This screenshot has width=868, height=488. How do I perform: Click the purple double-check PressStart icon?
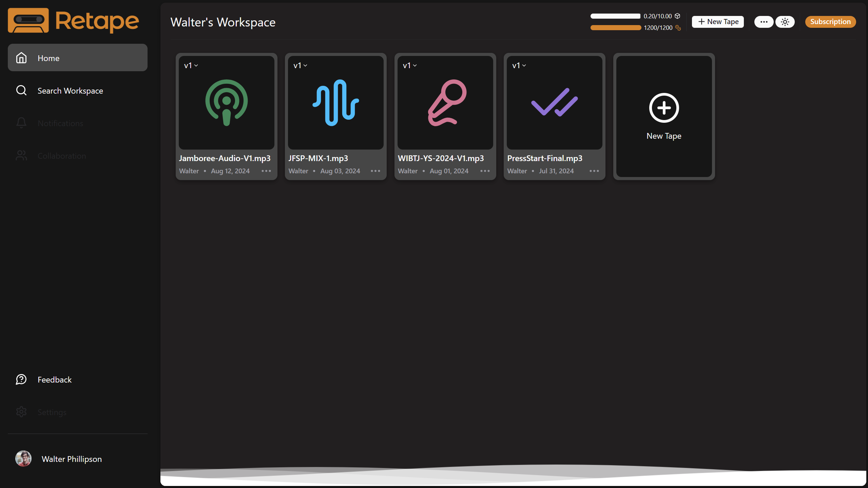tap(554, 102)
